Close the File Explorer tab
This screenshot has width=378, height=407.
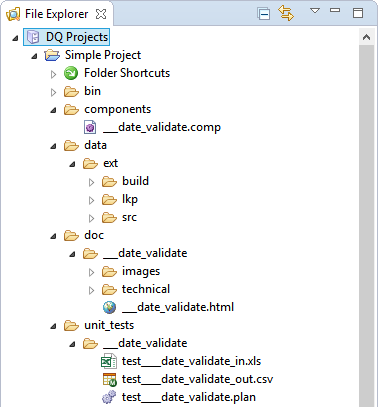pos(101,14)
